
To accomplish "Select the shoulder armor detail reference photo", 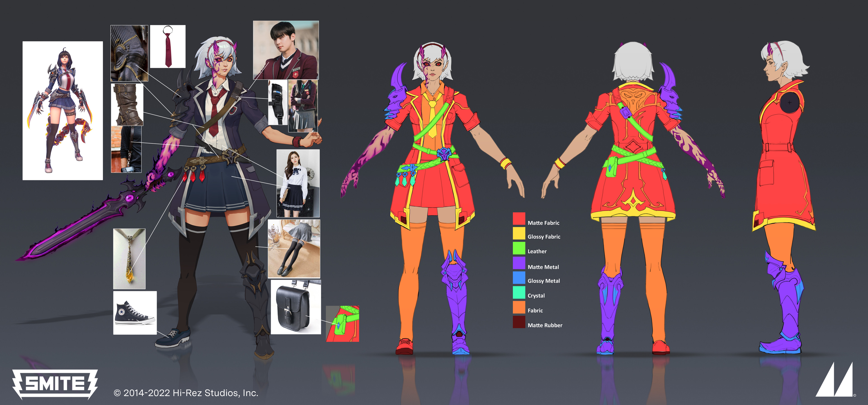I will [x=129, y=53].
